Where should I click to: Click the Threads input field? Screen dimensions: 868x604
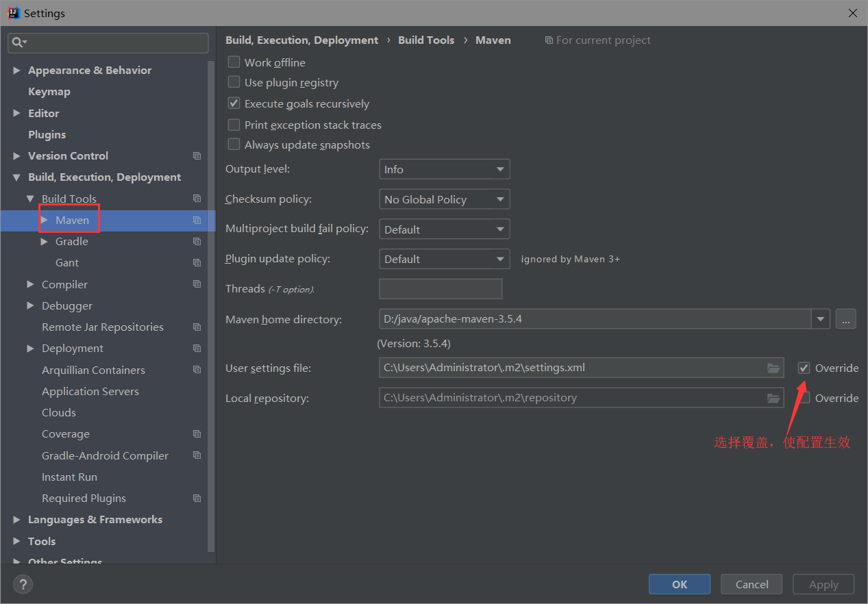click(441, 289)
